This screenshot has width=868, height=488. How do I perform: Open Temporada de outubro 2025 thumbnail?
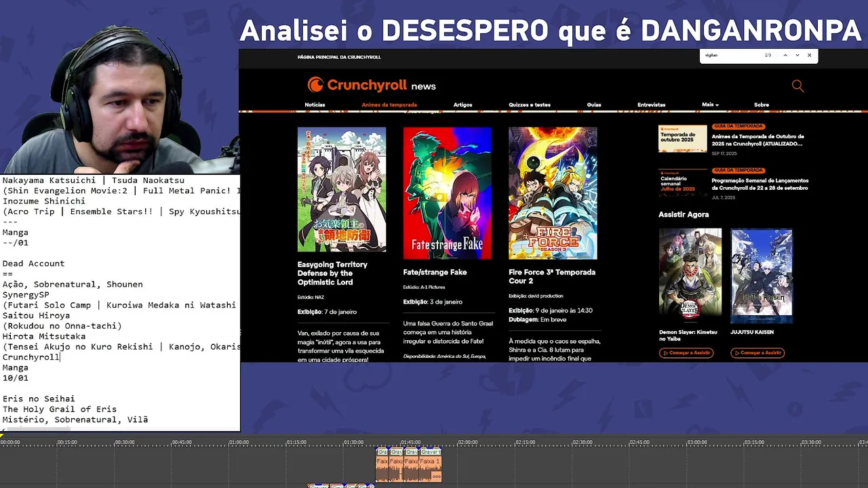tap(683, 138)
